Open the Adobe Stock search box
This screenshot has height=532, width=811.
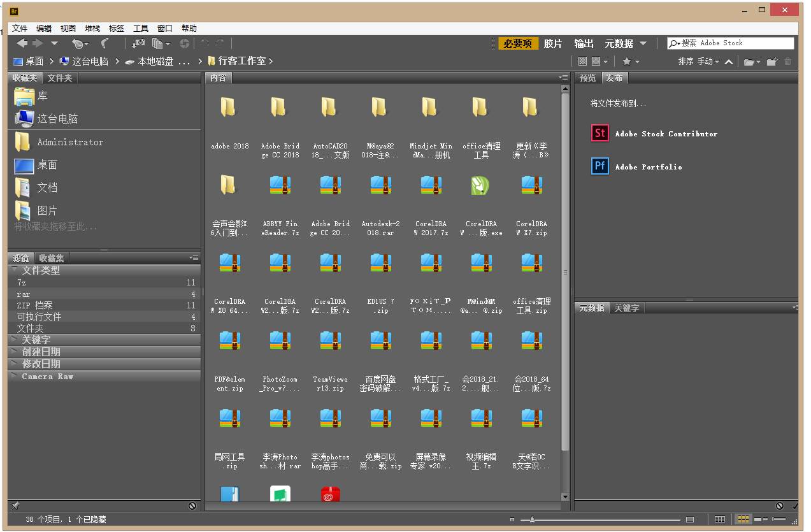(x=730, y=43)
